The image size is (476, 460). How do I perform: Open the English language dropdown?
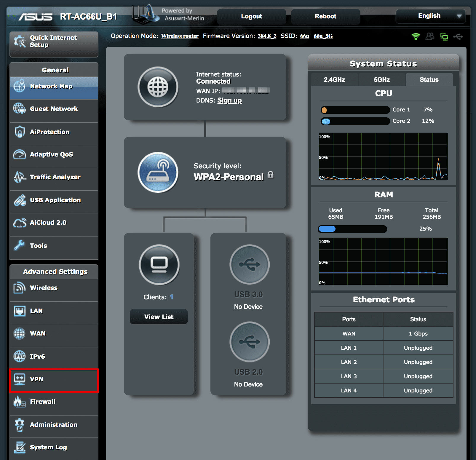coord(430,16)
